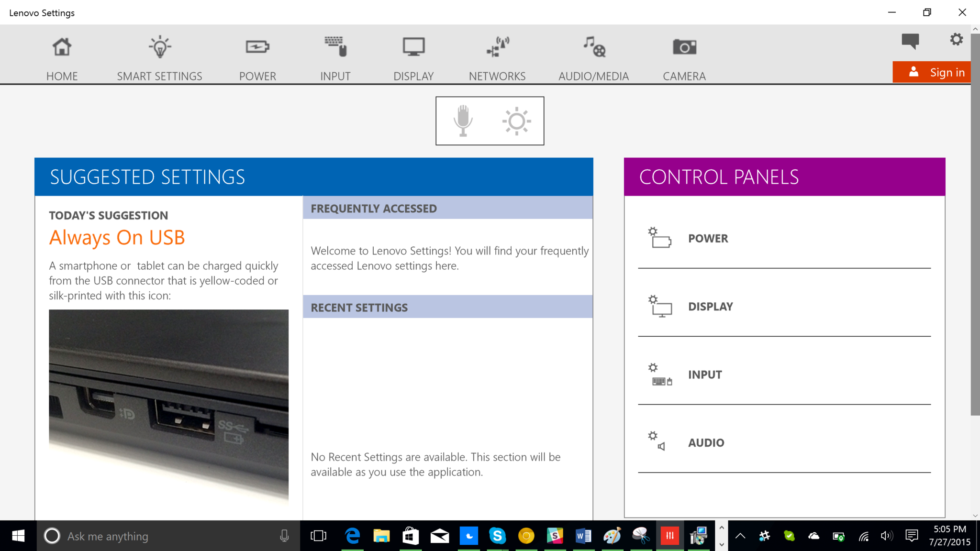This screenshot has width=980, height=551.
Task: Show hidden system tray icons
Action: [740, 536]
